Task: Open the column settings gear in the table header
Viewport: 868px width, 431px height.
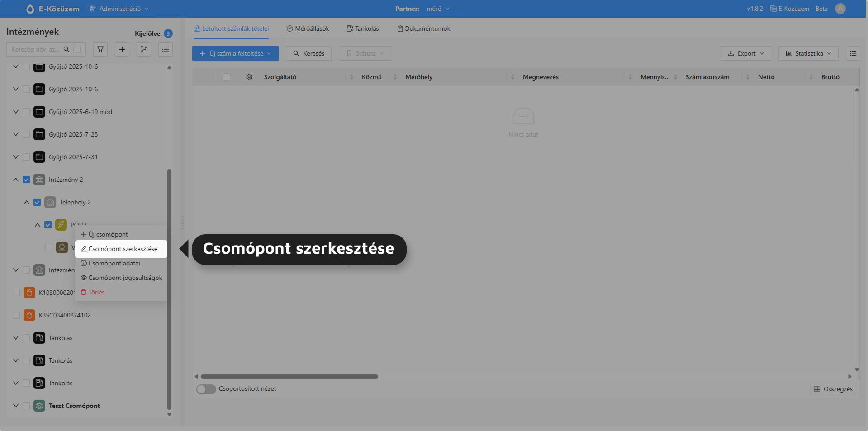Action: point(249,77)
